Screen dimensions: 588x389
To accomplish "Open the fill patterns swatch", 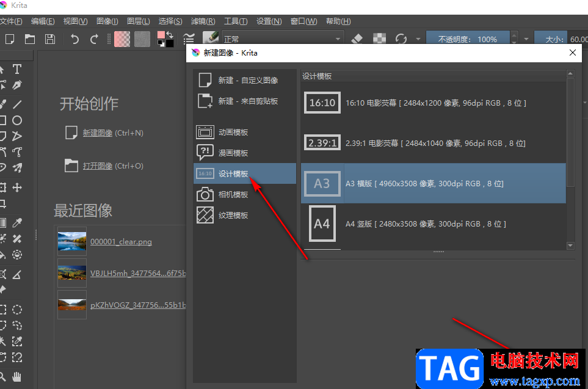I will [x=142, y=39].
